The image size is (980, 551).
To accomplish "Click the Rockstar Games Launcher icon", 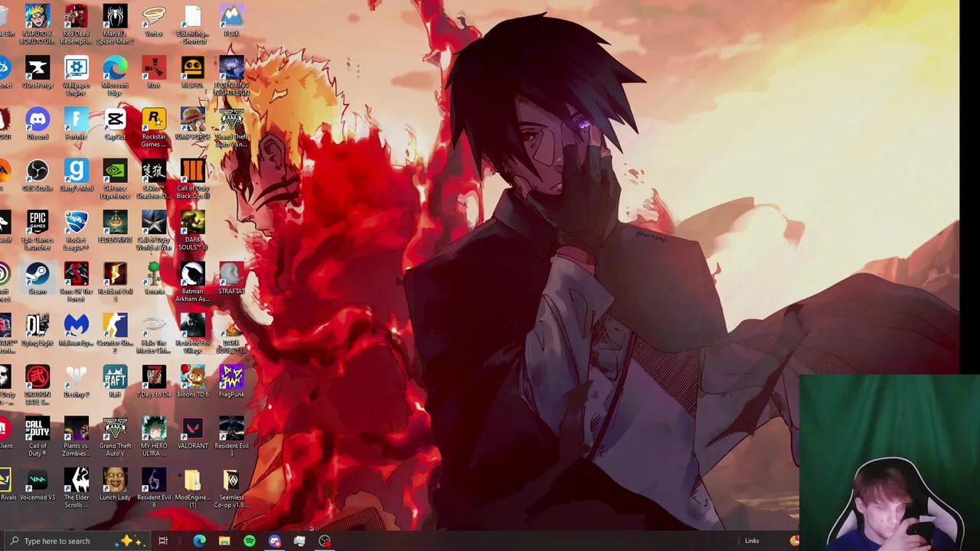I will (154, 127).
